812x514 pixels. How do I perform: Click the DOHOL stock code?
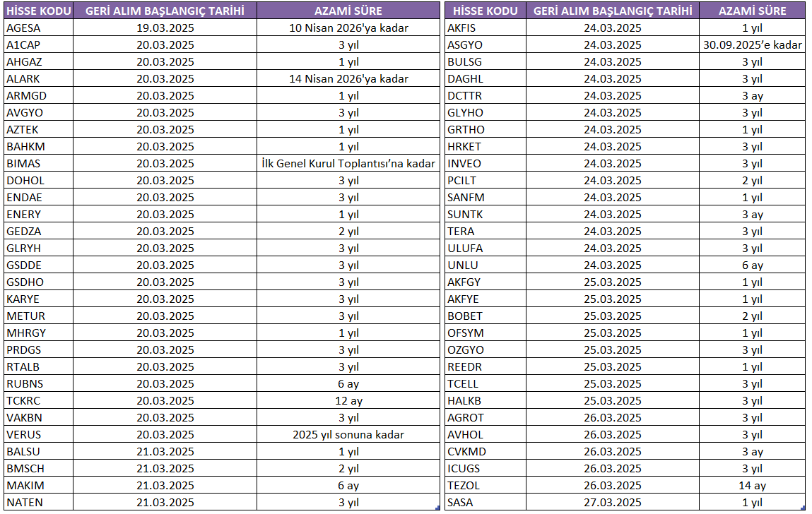tap(38, 181)
